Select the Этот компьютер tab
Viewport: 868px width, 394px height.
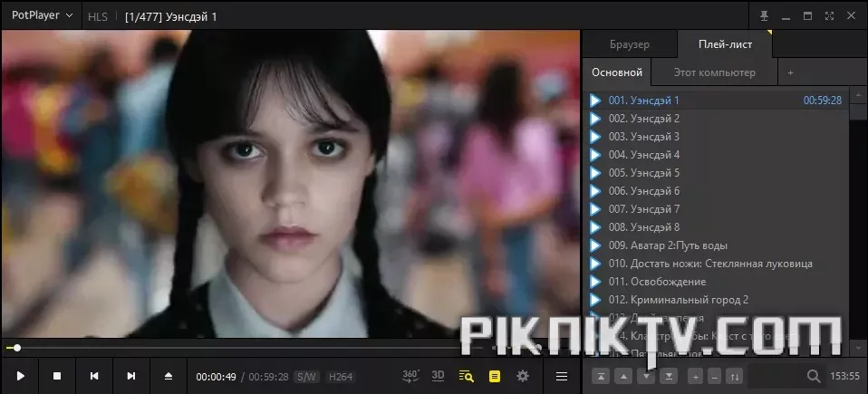pyautogui.click(x=714, y=72)
